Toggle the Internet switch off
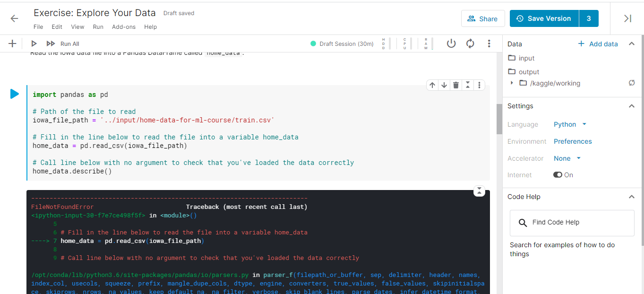644x294 pixels. (558, 175)
